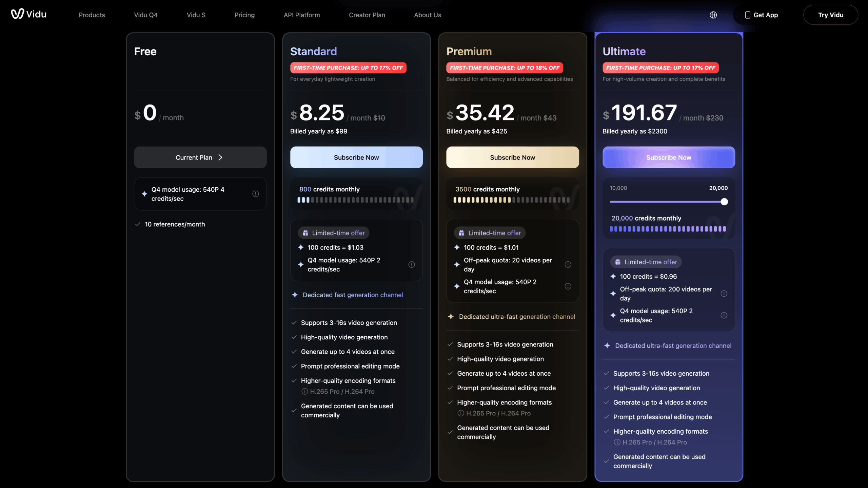This screenshot has width=868, height=488.
Task: Navigate to Creator Plan
Action: (x=367, y=15)
